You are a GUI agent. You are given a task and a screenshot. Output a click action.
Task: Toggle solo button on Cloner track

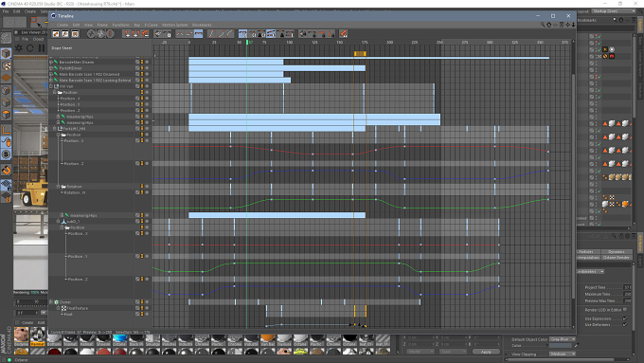point(147,301)
